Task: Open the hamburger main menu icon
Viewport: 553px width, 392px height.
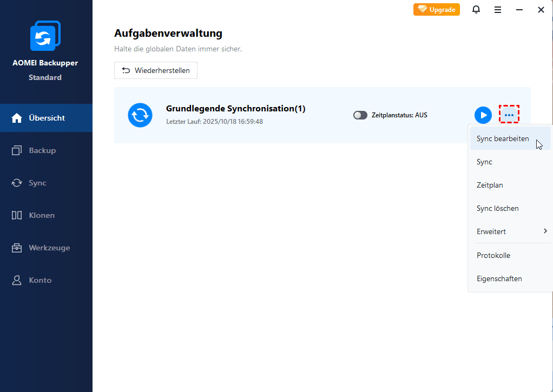Action: click(498, 10)
